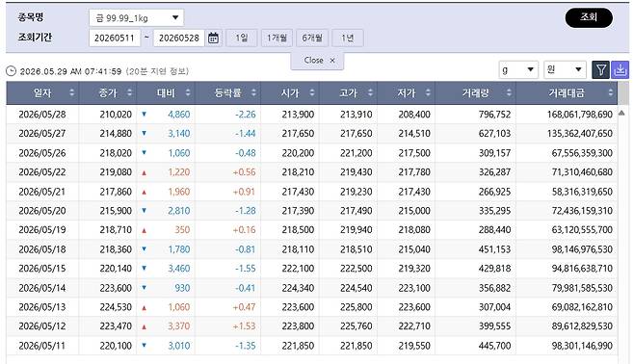Click the filter funnel icon
Screen dimensions: 634x364
coord(601,70)
